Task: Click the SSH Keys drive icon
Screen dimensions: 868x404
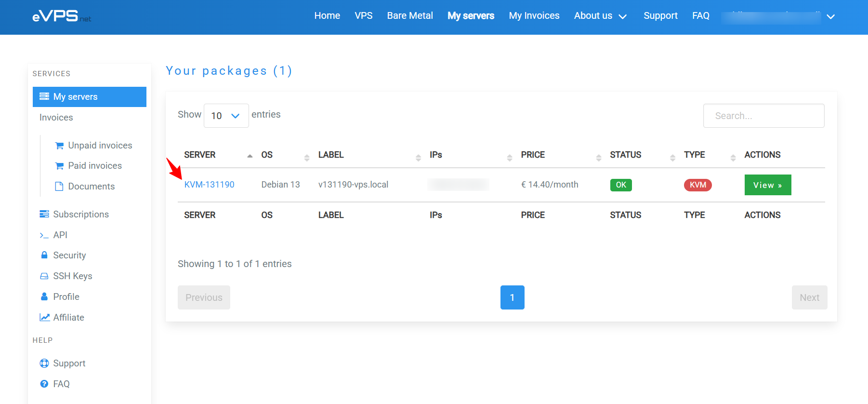Action: tap(44, 276)
